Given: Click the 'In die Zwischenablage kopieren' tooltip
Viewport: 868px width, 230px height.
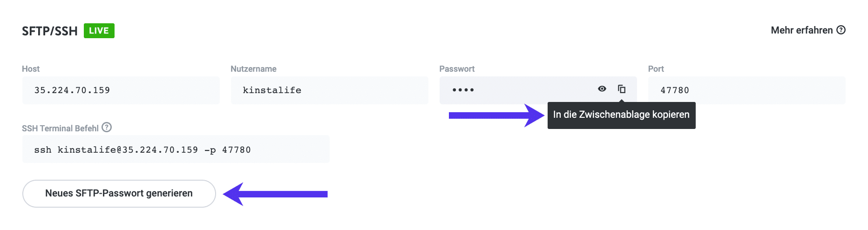Looking at the screenshot, I should (x=621, y=115).
